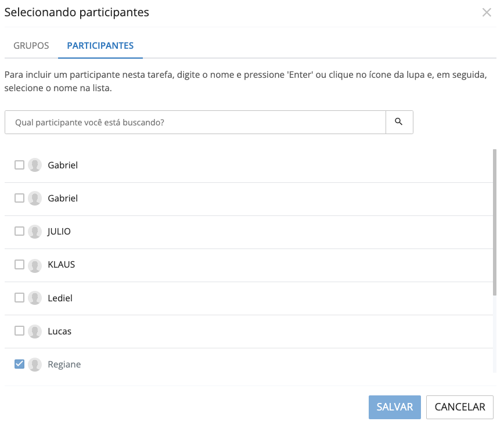Check the first Gabriel checkbox
Viewport: 504px width, 425px height.
coord(19,165)
